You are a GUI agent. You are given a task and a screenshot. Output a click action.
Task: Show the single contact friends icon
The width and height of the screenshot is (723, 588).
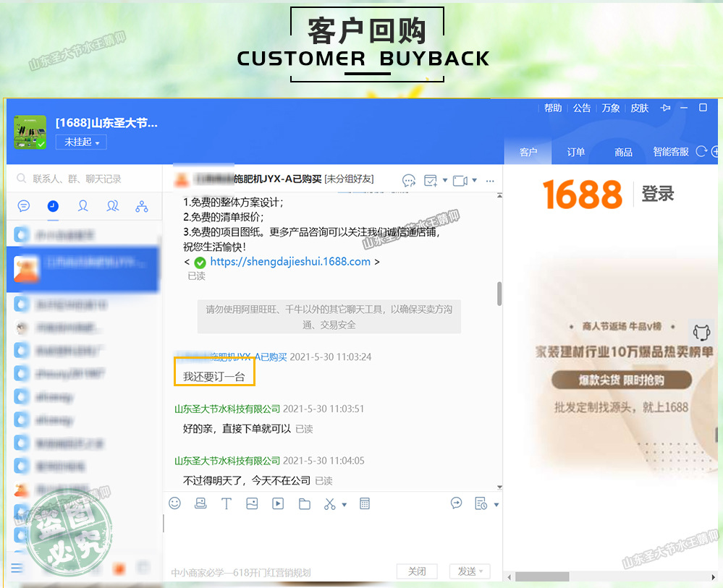click(83, 206)
